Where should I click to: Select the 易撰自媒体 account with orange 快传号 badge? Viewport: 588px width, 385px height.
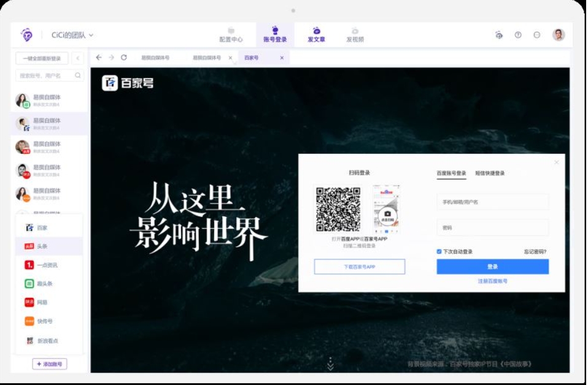49,194
